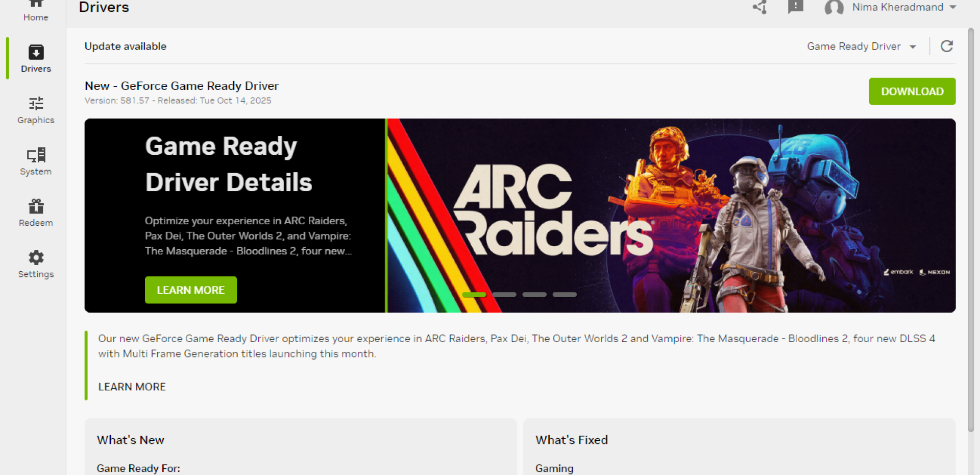Jump to second carousel slide indicator

[x=504, y=295]
